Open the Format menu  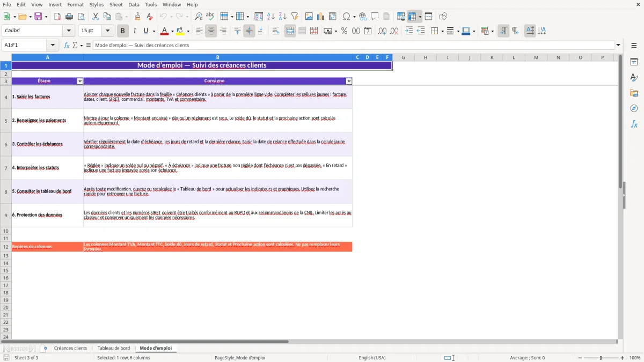pos(76,4)
